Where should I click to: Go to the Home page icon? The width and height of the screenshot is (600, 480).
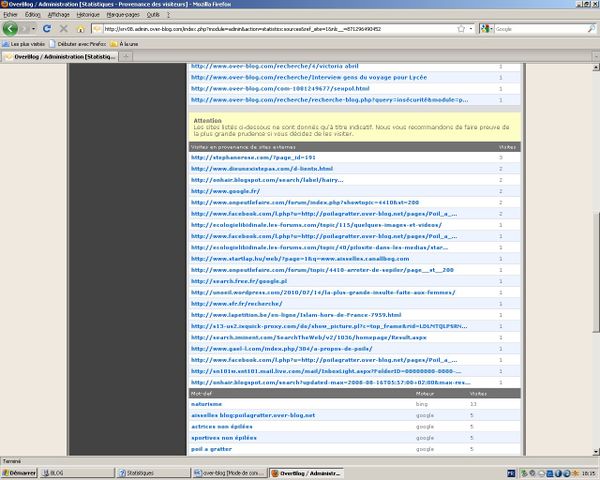81,29
